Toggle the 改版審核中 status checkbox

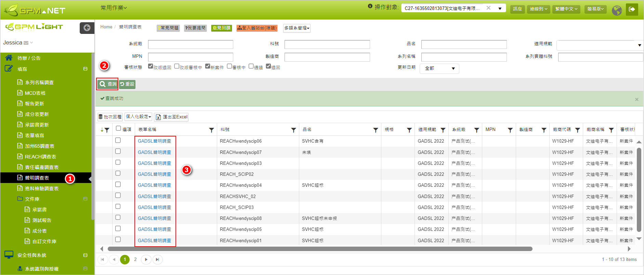point(177,66)
